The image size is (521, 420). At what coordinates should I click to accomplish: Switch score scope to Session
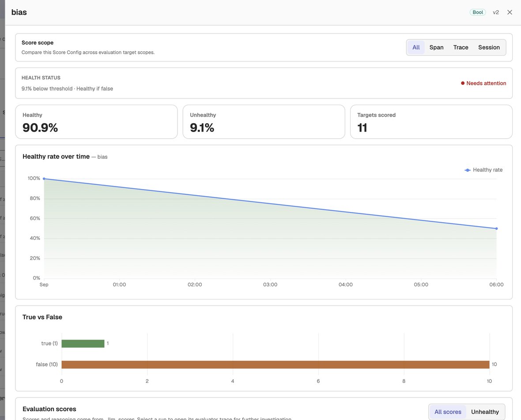coord(489,48)
